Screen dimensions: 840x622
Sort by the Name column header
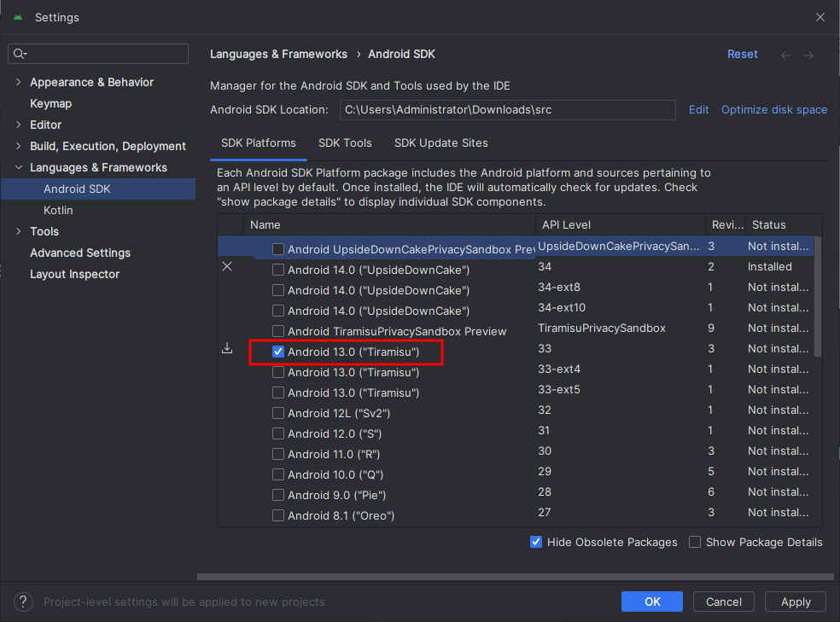point(389,224)
